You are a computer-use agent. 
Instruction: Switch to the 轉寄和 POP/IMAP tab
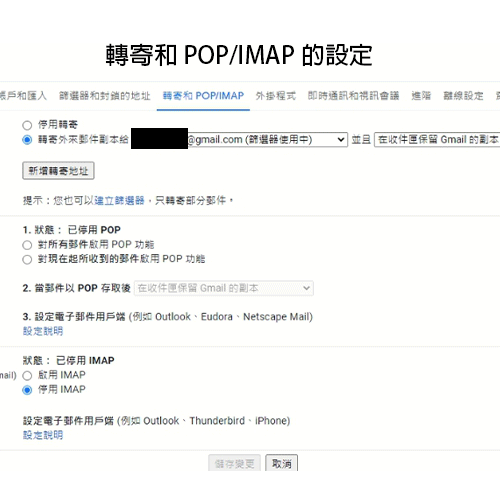point(203,96)
